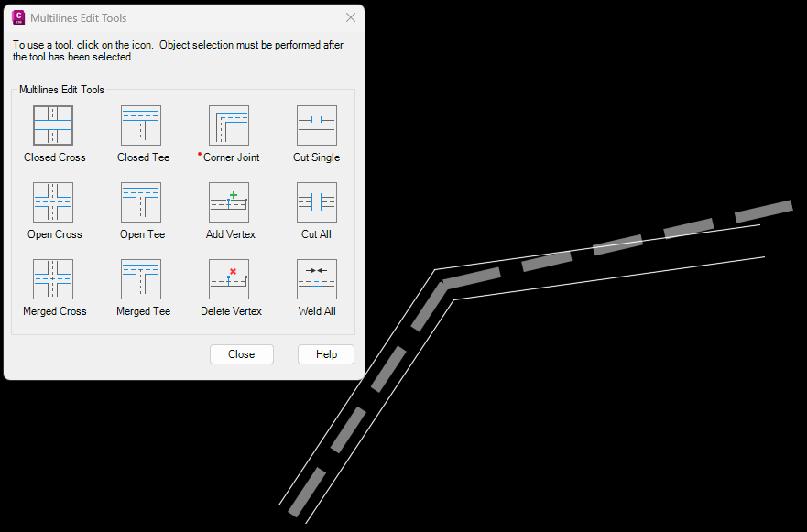Image resolution: width=807 pixels, height=532 pixels.
Task: Click the Civil 3D app icon in title bar
Action: point(18,17)
